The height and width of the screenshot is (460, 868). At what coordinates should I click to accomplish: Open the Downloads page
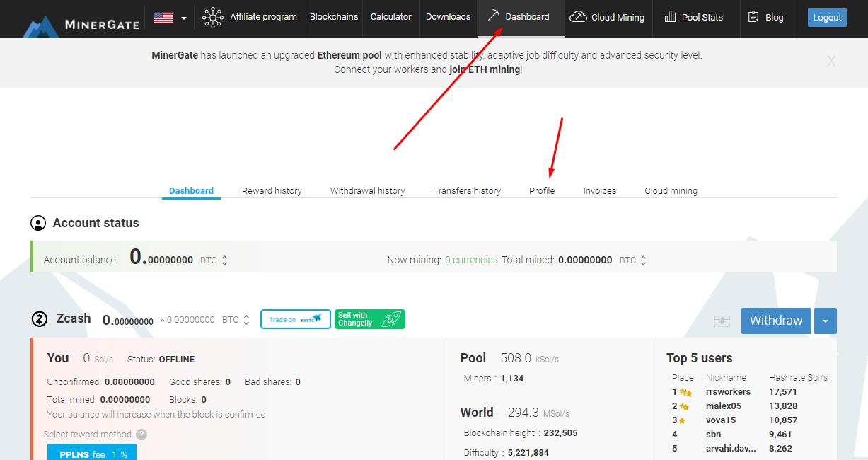(448, 17)
